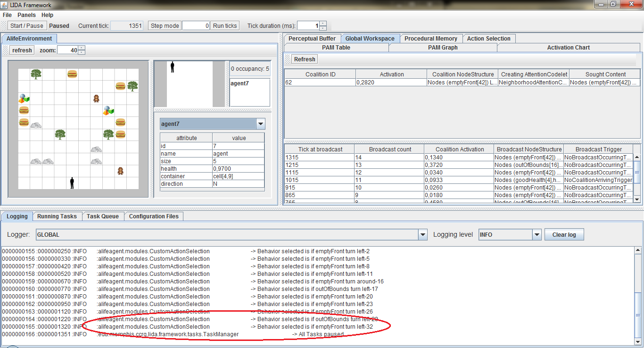This screenshot has height=348, width=644.
Task: Enable Step mode
Action: (164, 25)
